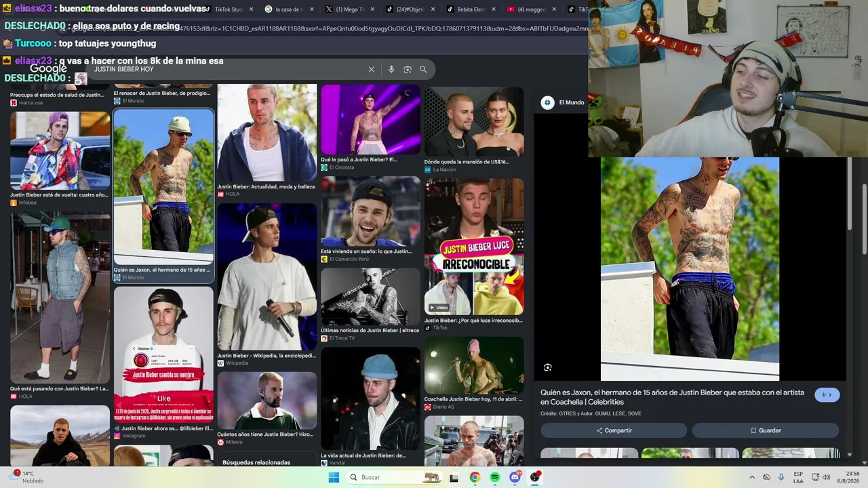Close the 'Bebita Elect' tab

point(495,9)
